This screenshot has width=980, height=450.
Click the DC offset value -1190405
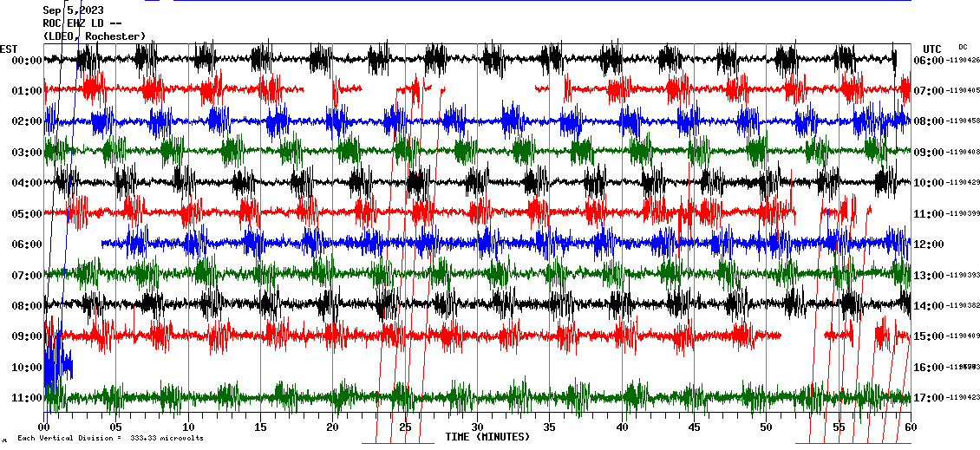[962, 91]
